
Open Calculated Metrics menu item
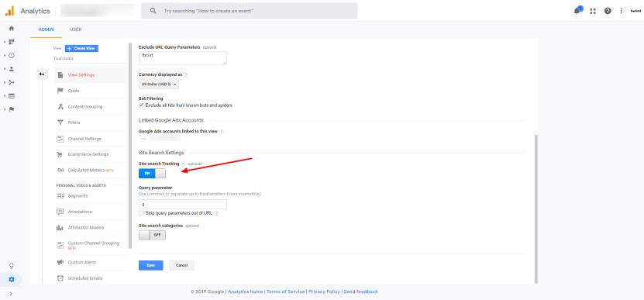click(91, 170)
